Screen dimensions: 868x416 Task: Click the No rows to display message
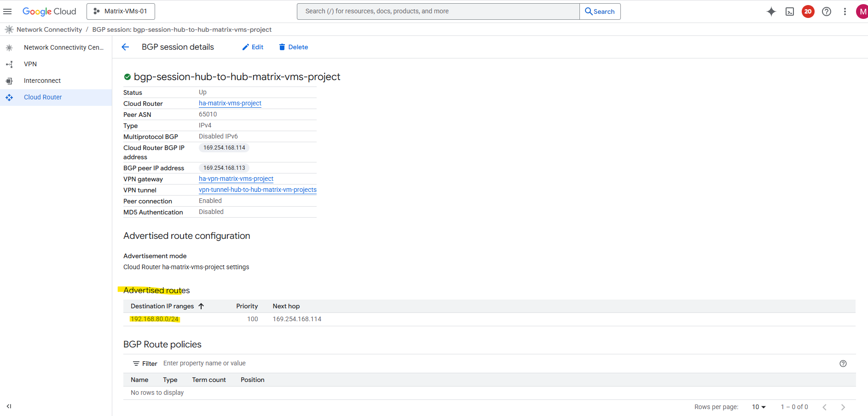tap(157, 393)
